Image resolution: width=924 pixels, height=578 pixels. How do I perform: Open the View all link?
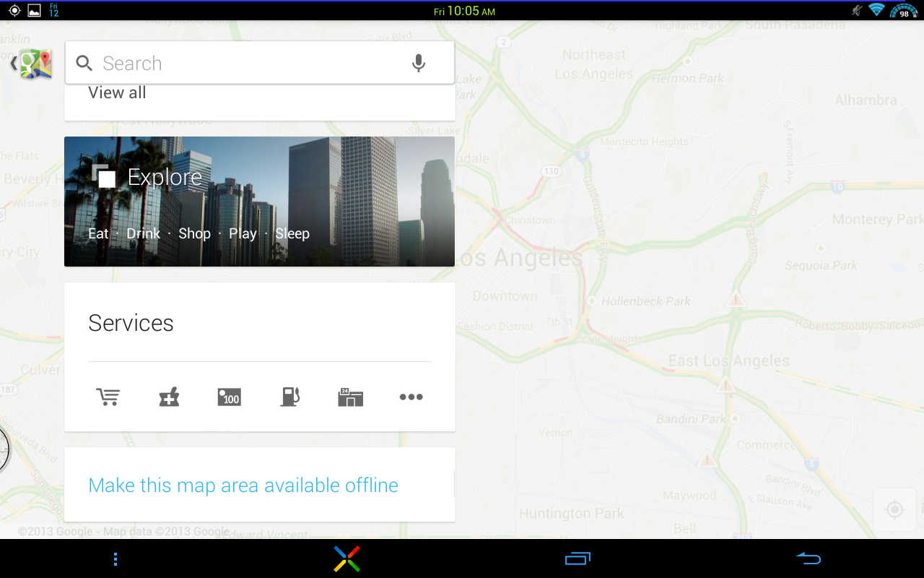coord(117,92)
